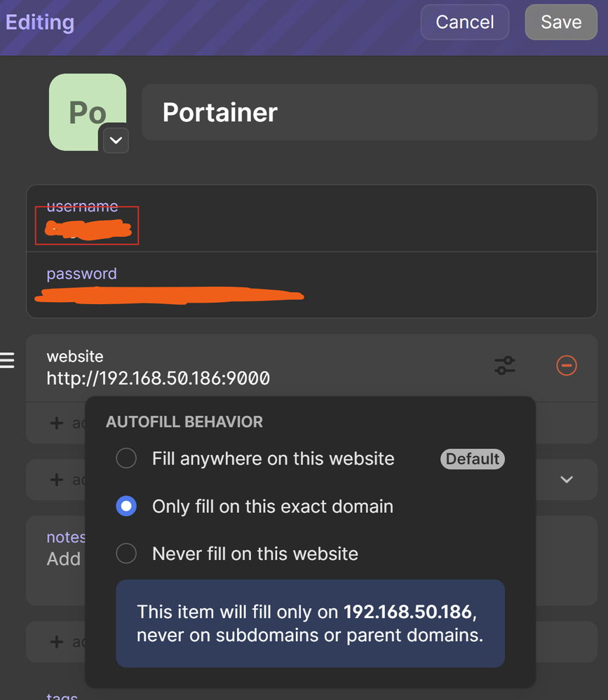Save the Portainer item

[x=561, y=22]
